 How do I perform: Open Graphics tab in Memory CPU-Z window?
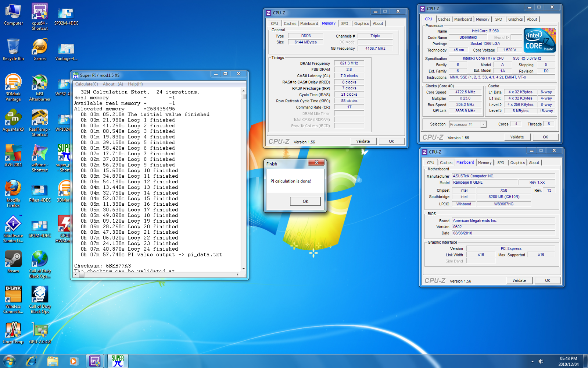coord(361,24)
